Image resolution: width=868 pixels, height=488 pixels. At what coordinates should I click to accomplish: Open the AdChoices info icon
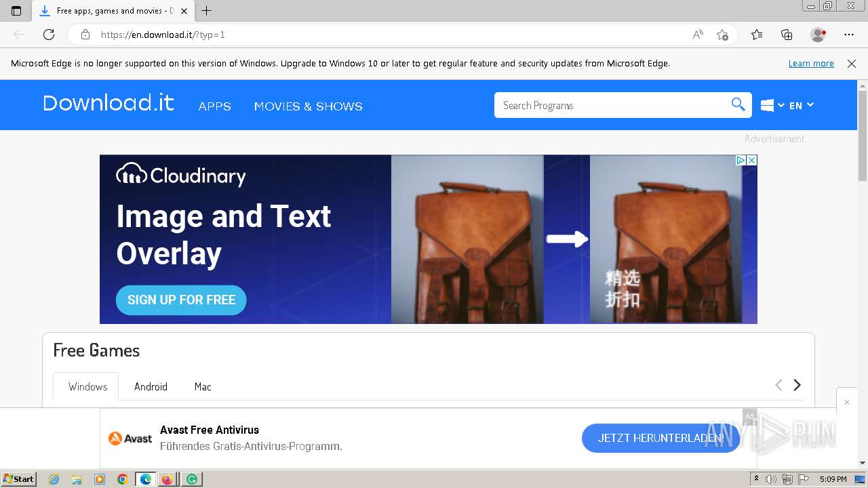(741, 161)
